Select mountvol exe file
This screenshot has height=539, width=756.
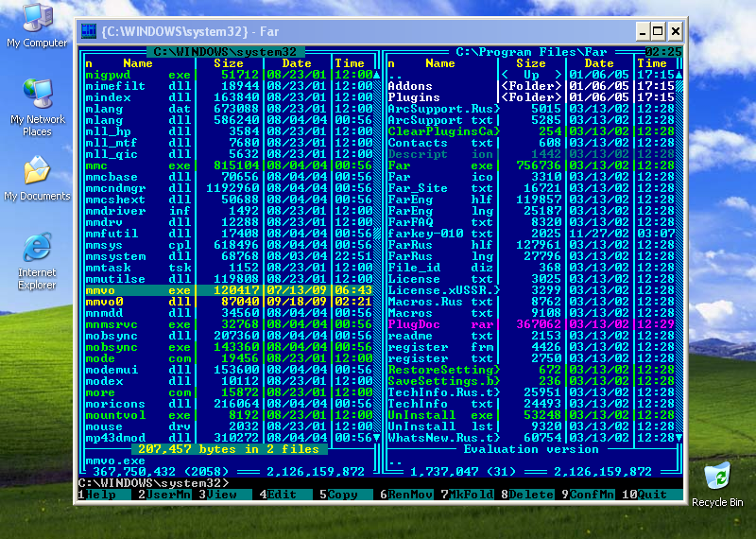(x=229, y=415)
